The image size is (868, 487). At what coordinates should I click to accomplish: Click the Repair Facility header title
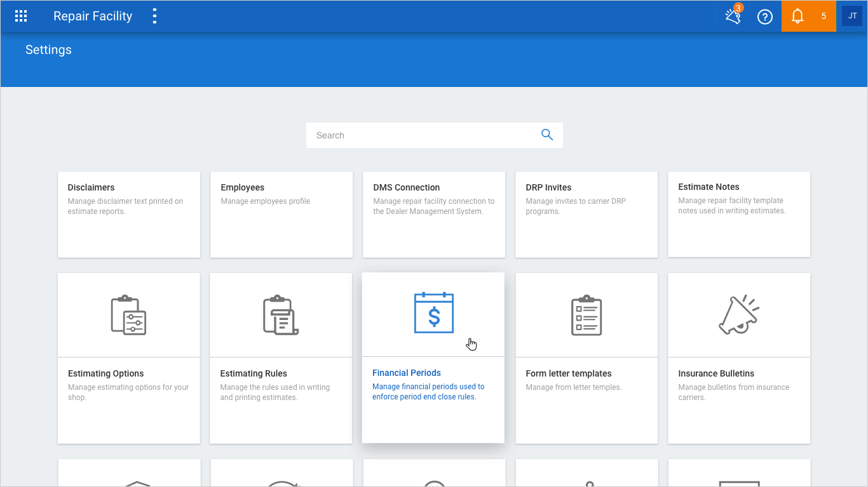click(93, 17)
